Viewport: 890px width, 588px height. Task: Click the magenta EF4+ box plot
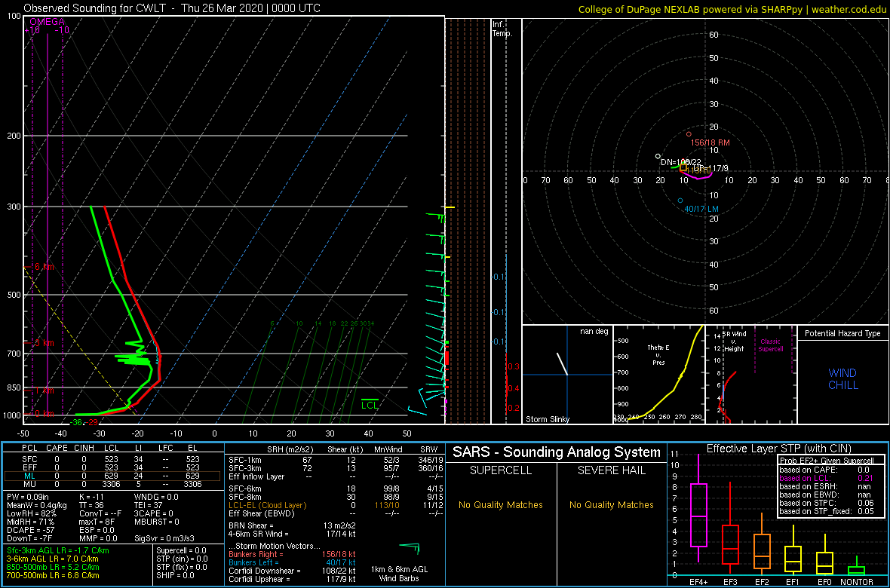(x=698, y=508)
